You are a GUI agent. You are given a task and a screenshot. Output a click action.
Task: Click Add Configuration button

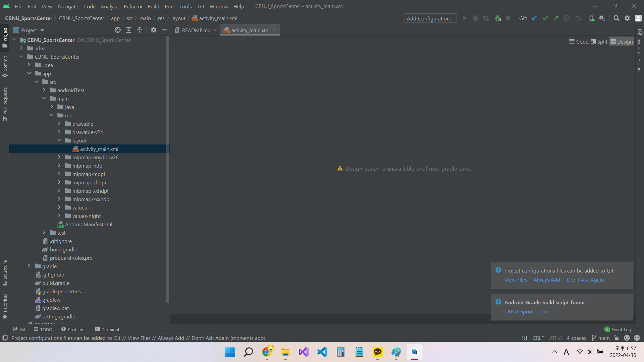pos(430,18)
